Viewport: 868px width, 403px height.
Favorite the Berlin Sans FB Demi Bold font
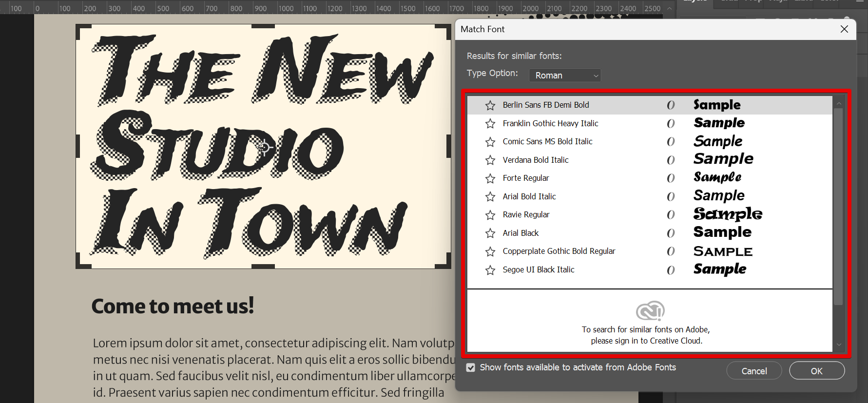coord(490,105)
